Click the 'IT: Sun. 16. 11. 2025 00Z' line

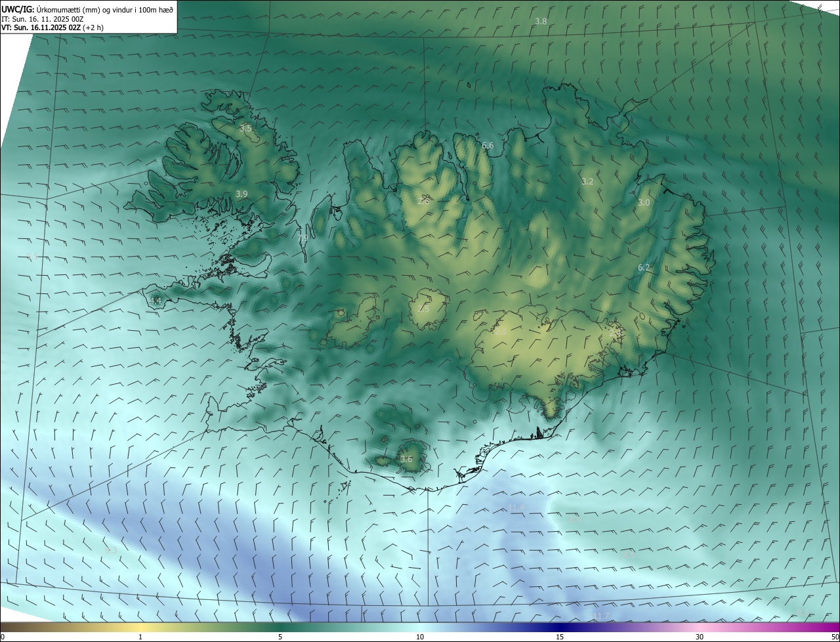click(x=42, y=19)
